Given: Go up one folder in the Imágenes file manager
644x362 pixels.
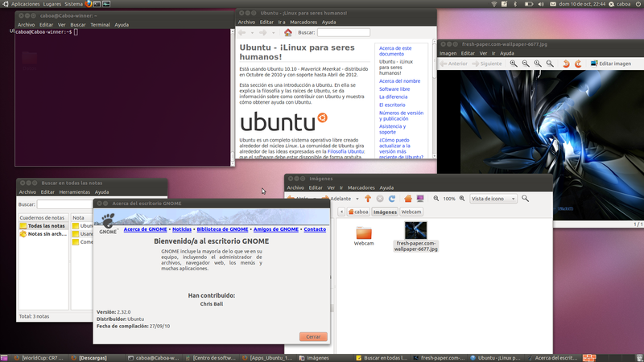Looking at the screenshot, I should pos(368,199).
